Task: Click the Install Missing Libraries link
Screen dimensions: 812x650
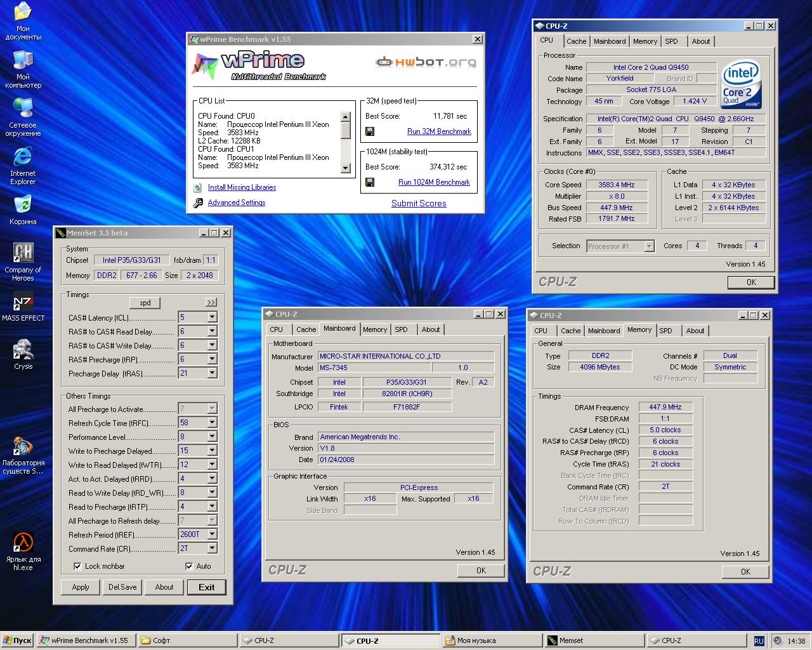Action: coord(242,187)
